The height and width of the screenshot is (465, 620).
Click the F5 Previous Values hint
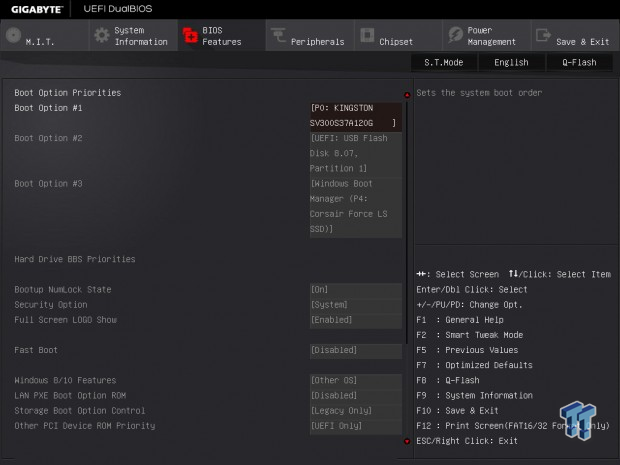coord(467,350)
